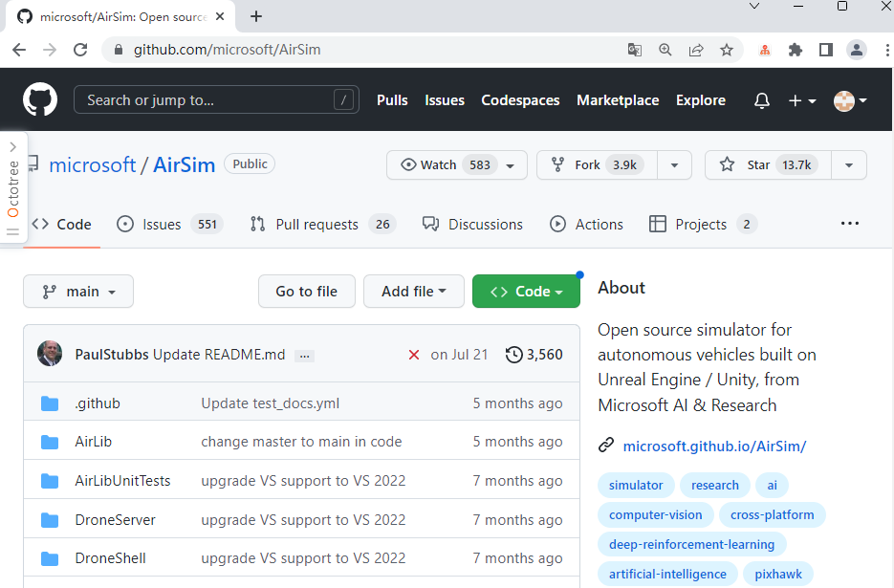The width and height of the screenshot is (894, 588).
Task: Open the DroneServer folder
Action: coord(115,519)
